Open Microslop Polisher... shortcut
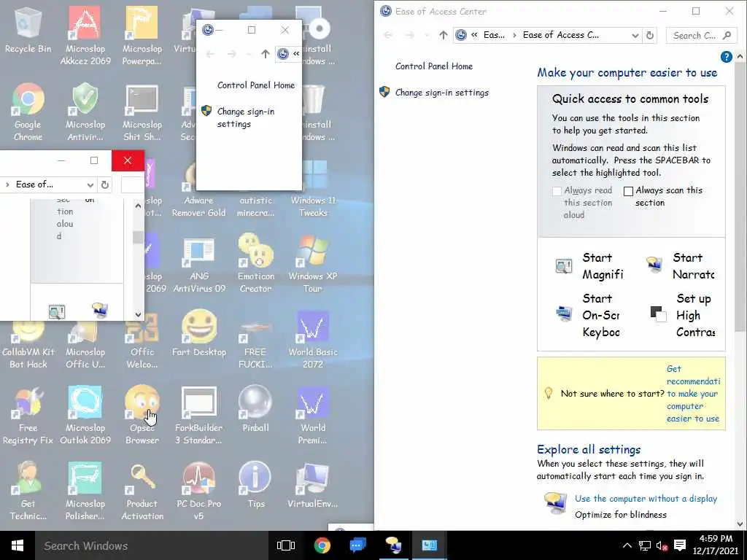This screenshot has width=747, height=560. [85, 491]
